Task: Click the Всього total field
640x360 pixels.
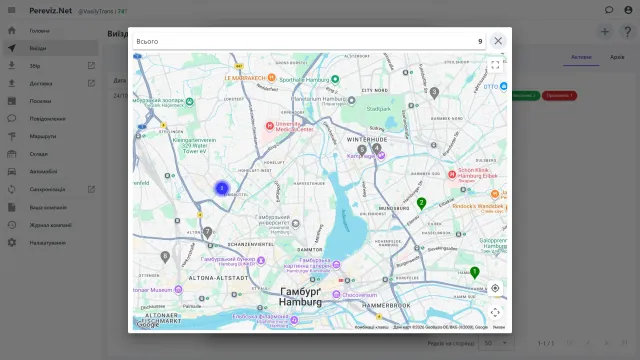Action: click(309, 41)
